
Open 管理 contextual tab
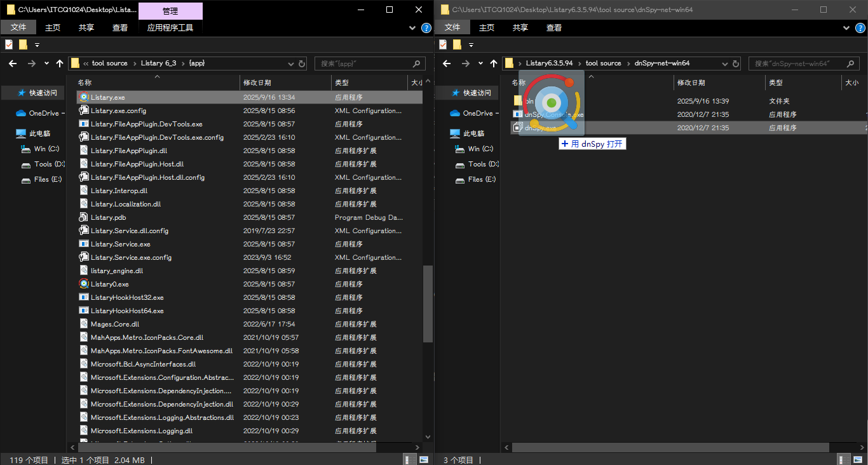coord(170,11)
